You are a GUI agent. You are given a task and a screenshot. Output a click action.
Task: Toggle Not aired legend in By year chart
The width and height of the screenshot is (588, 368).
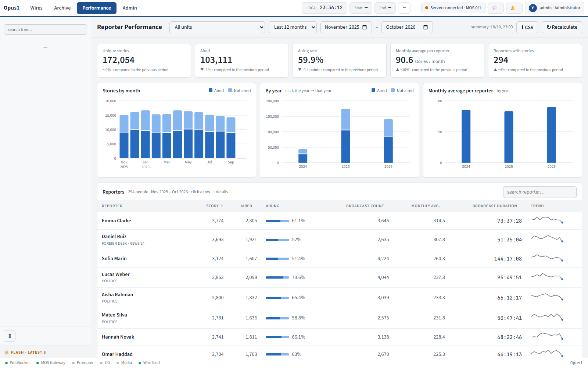tap(402, 91)
